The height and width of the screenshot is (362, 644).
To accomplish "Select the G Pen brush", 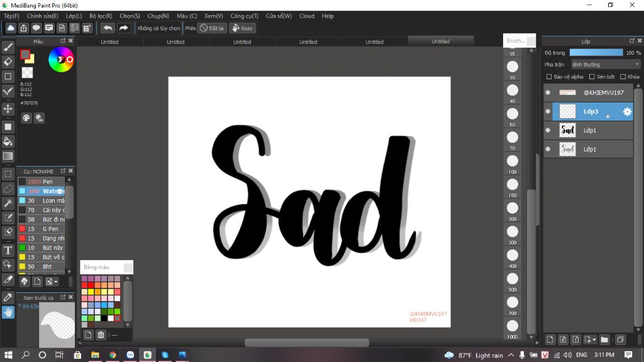I will click(42, 229).
